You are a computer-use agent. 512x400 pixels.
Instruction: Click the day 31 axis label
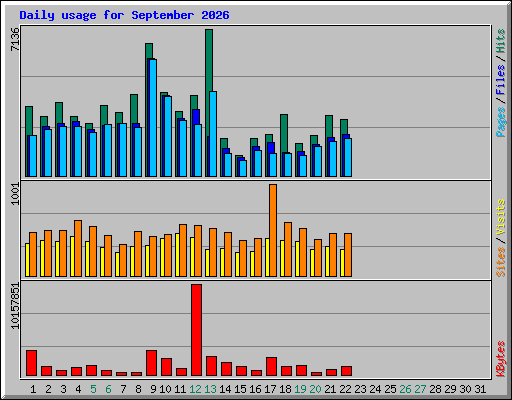coord(480,389)
